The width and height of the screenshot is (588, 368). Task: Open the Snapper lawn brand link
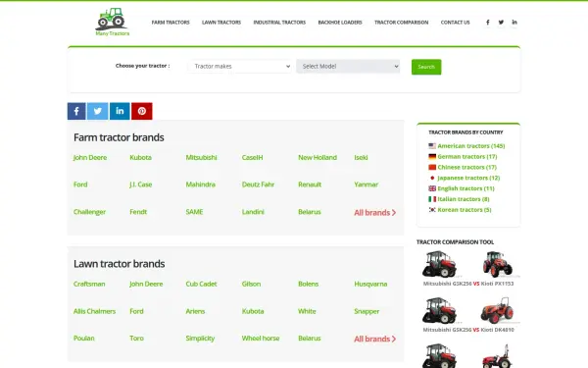point(367,311)
